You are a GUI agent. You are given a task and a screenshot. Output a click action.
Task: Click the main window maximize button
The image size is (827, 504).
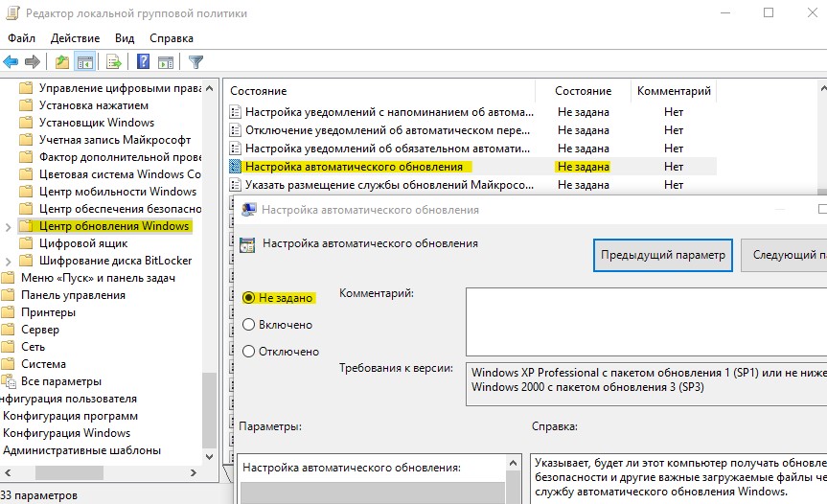click(769, 12)
